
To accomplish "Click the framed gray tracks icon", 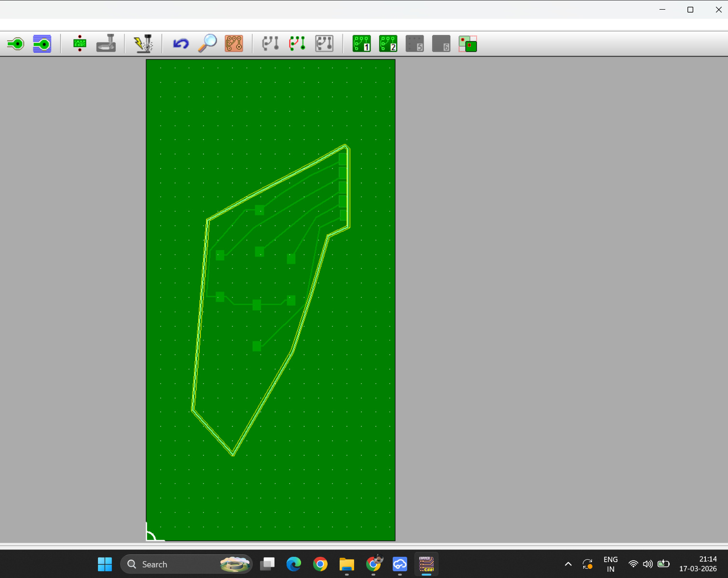I will [324, 44].
